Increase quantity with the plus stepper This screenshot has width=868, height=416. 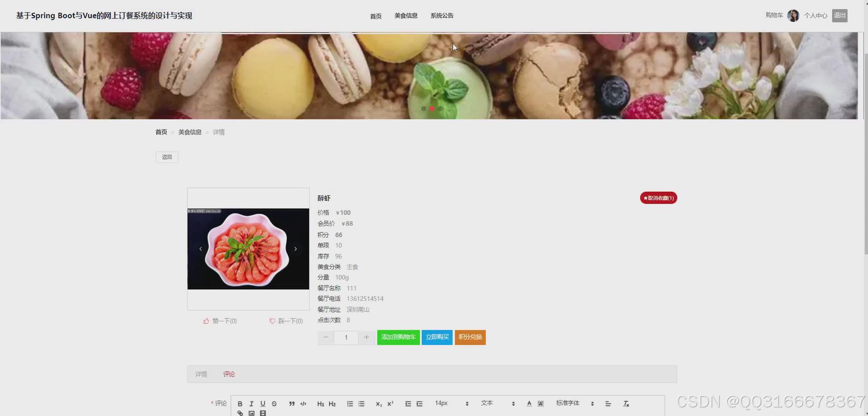click(366, 337)
